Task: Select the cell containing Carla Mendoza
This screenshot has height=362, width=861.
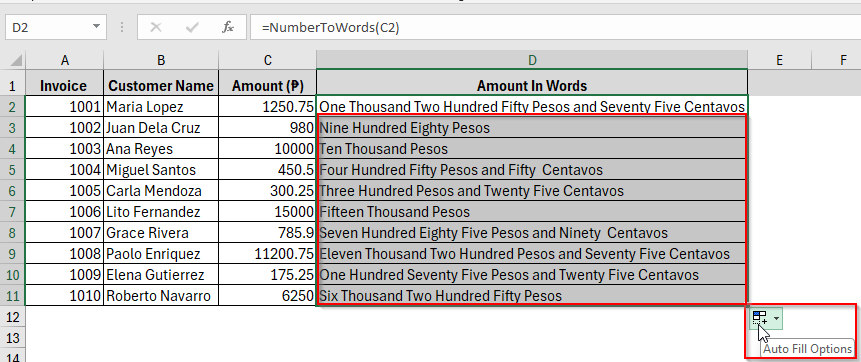Action: (161, 191)
